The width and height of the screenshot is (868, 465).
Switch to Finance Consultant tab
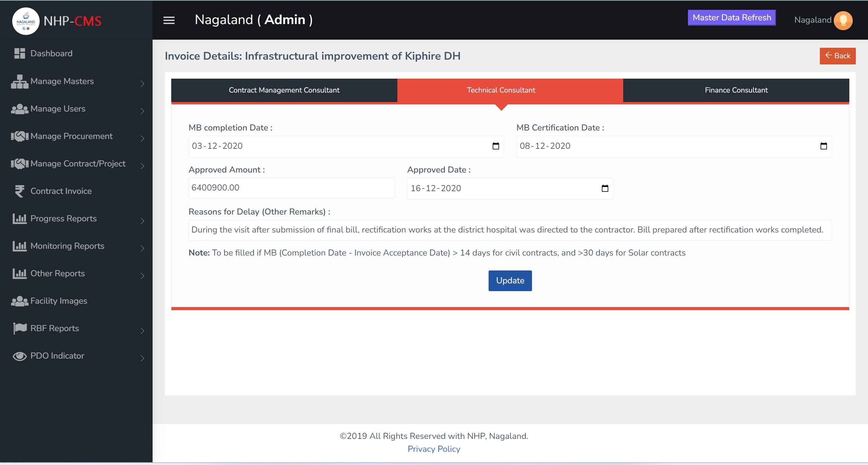(736, 90)
